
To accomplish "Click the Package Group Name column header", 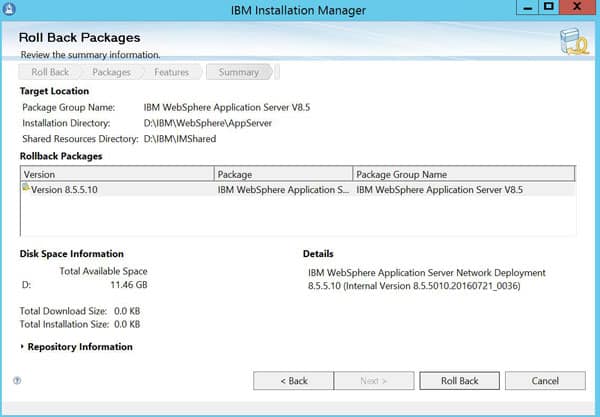I will click(464, 174).
